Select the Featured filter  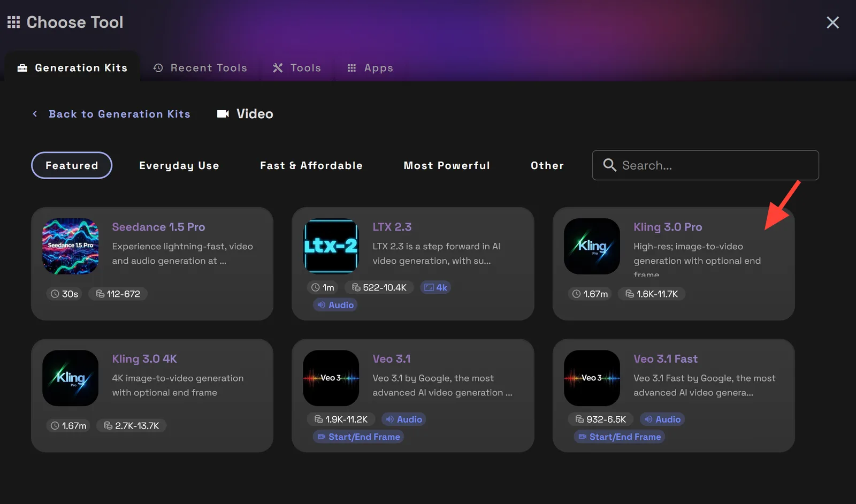tap(72, 165)
